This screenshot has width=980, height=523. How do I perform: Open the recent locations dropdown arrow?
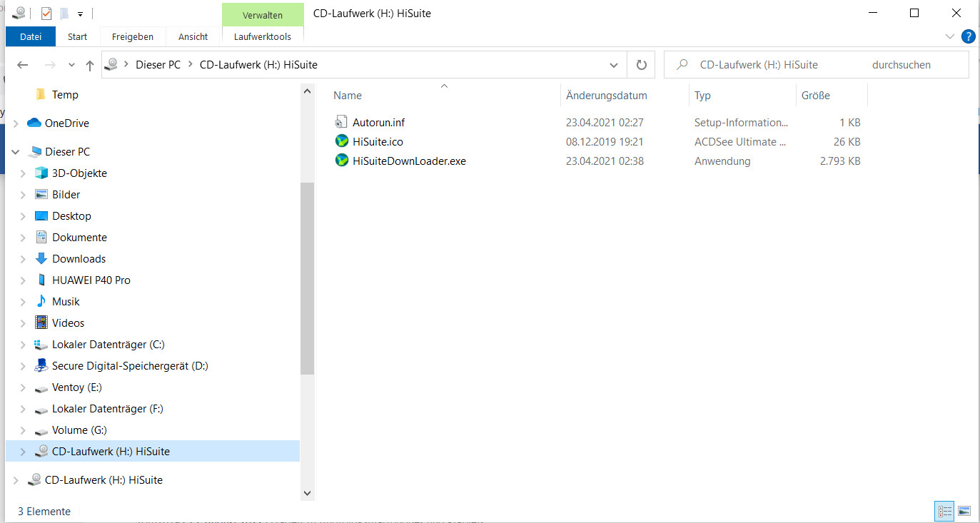71,65
